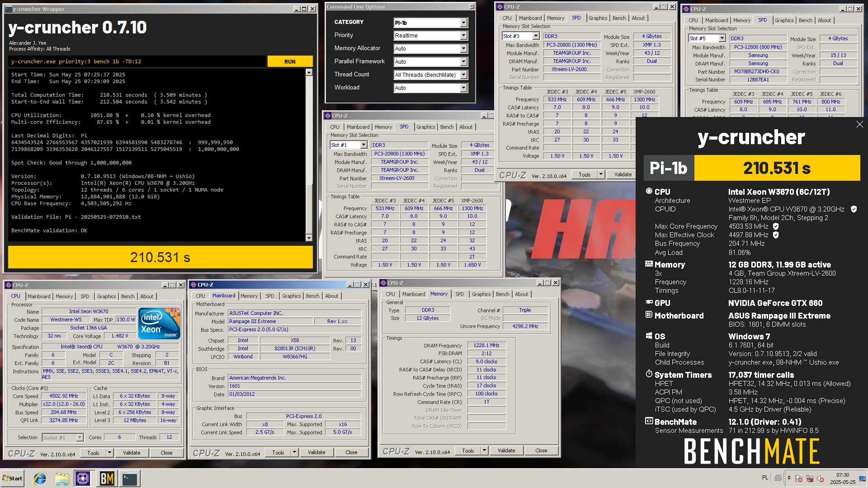Screen dimensions: 868x488
Task: Show hidden tray icons arrow
Action: point(789,478)
